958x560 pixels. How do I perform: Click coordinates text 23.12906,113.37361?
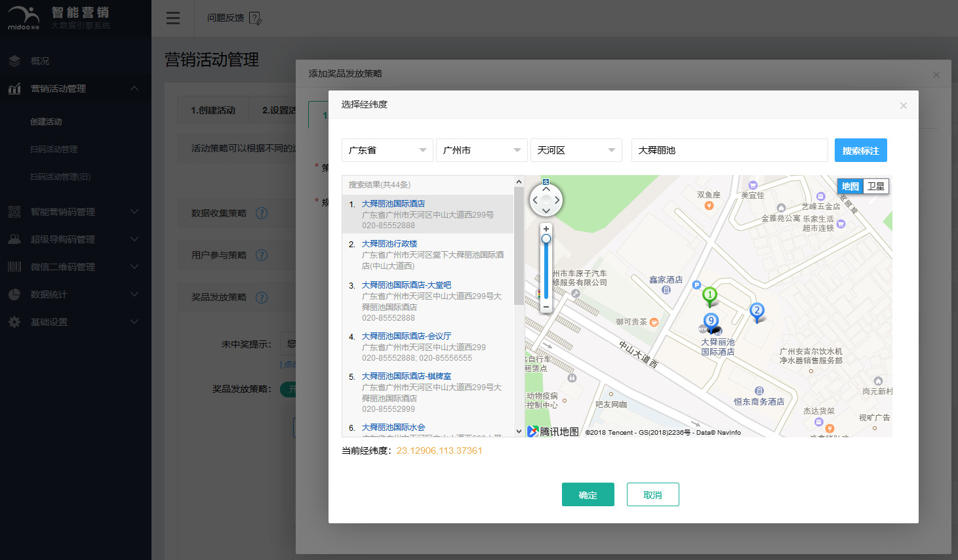pos(439,450)
